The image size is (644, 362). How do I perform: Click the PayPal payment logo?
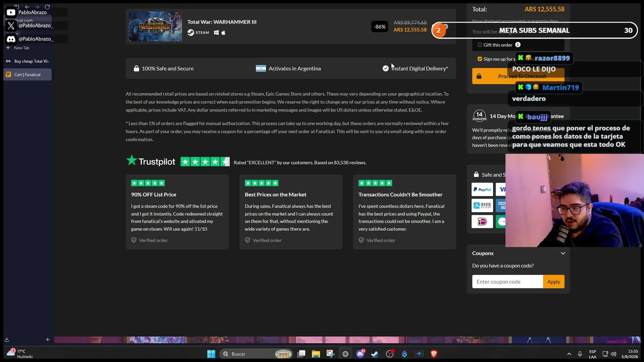click(482, 190)
